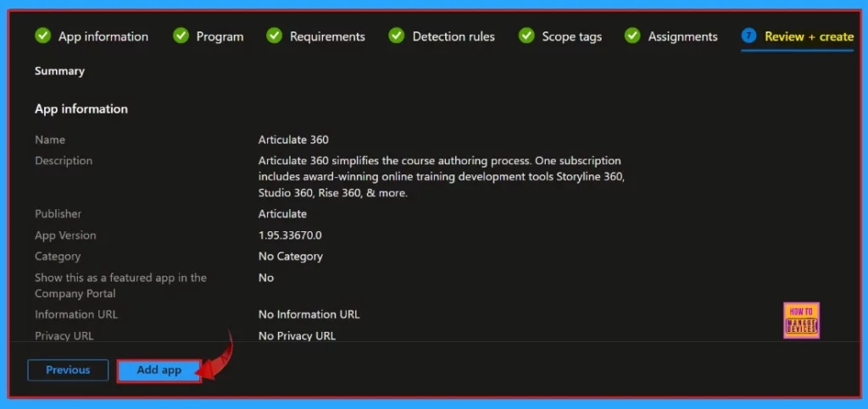Select the Publisher value Articulate
The image size is (868, 409).
(282, 214)
